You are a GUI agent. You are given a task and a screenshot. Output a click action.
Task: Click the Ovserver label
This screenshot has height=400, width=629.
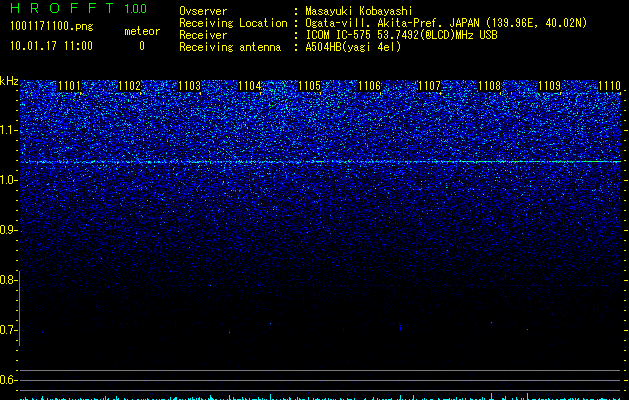203,11
